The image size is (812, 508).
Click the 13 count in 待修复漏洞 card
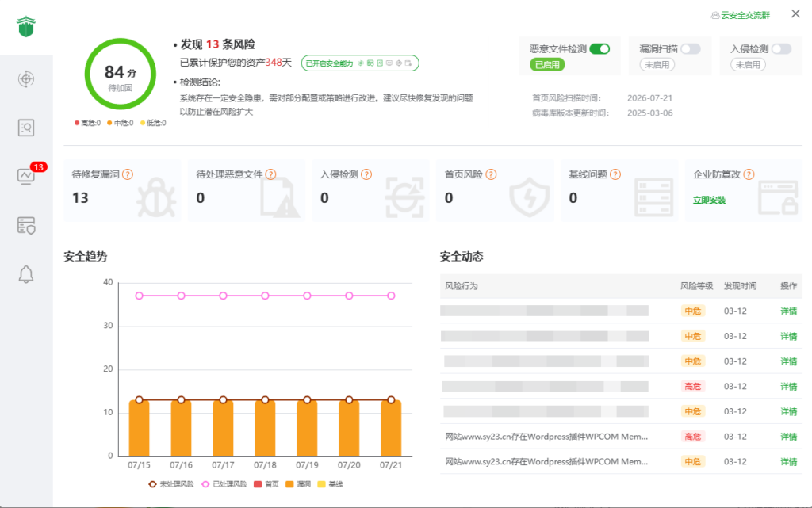80,198
